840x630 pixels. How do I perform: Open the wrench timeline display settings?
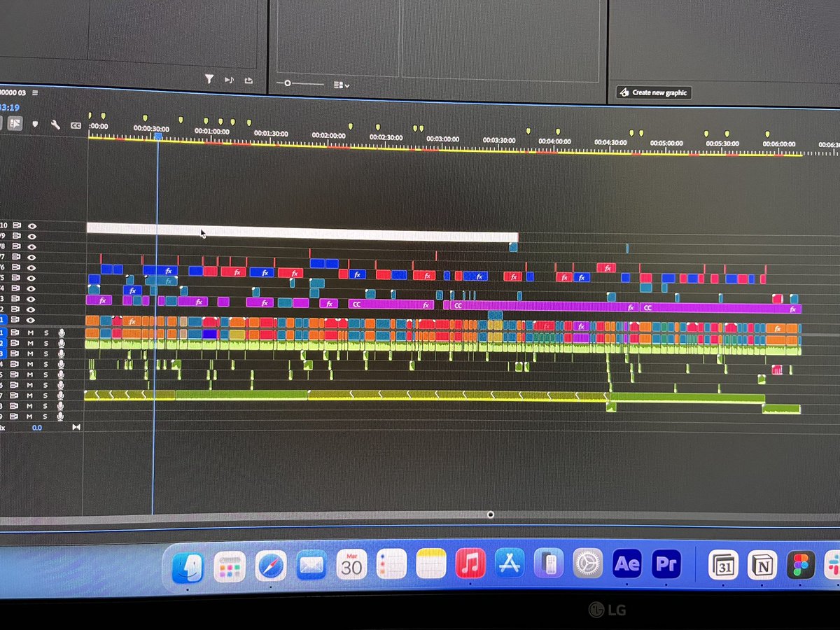pyautogui.click(x=55, y=125)
